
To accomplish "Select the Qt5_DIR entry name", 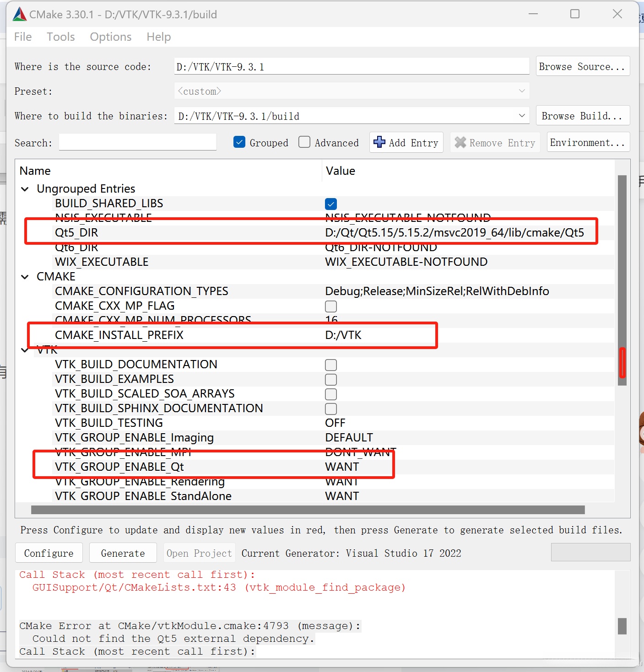I will tap(76, 233).
